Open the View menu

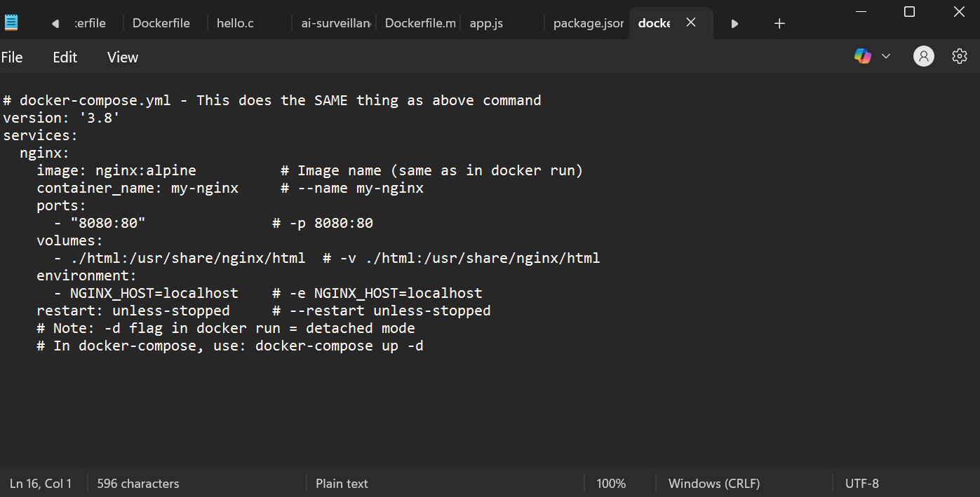123,57
